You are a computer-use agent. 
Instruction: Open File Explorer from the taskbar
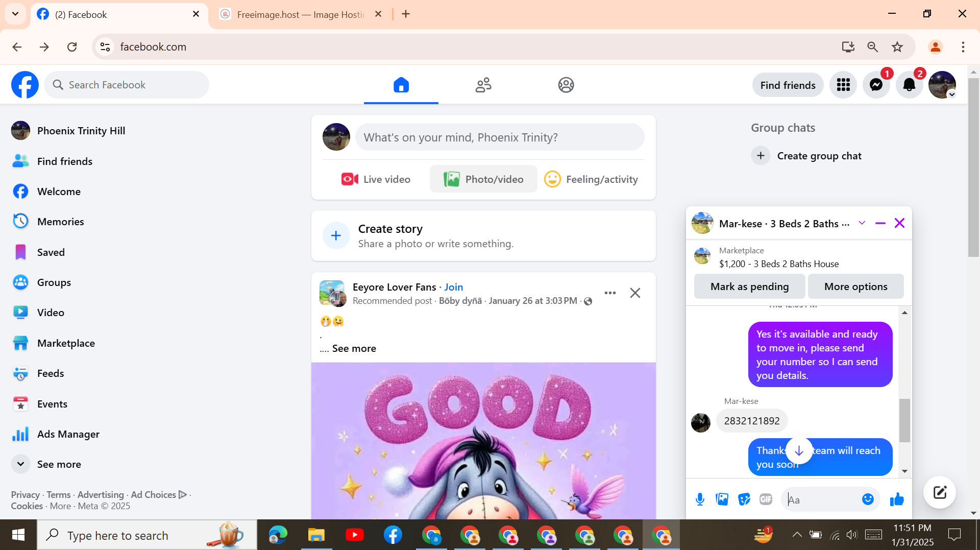coord(316,535)
